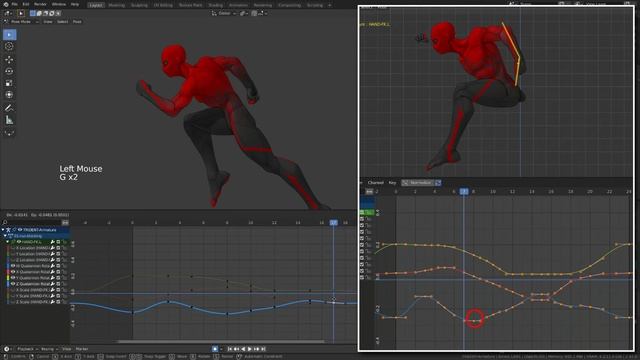
Task: Open the 3D viewport editor type button
Action: (7, 13)
